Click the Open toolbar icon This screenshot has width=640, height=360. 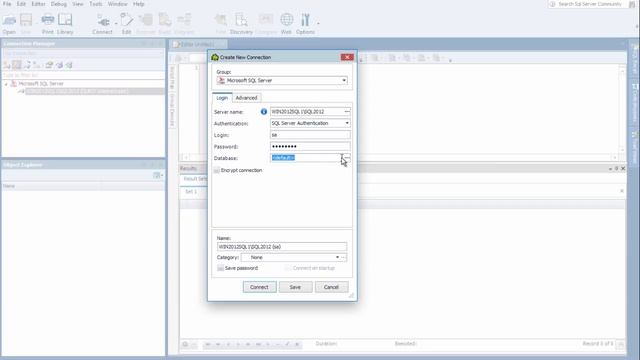pyautogui.click(x=9, y=20)
